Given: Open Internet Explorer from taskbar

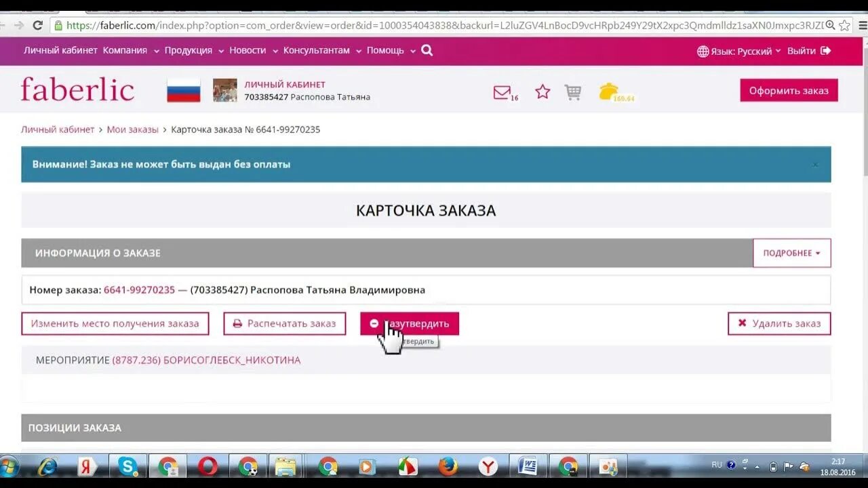Looking at the screenshot, I should pos(47,466).
